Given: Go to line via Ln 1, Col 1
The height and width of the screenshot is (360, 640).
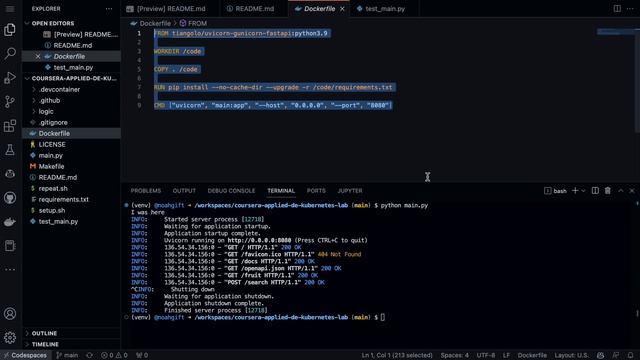Looking at the screenshot, I should [x=397, y=355].
